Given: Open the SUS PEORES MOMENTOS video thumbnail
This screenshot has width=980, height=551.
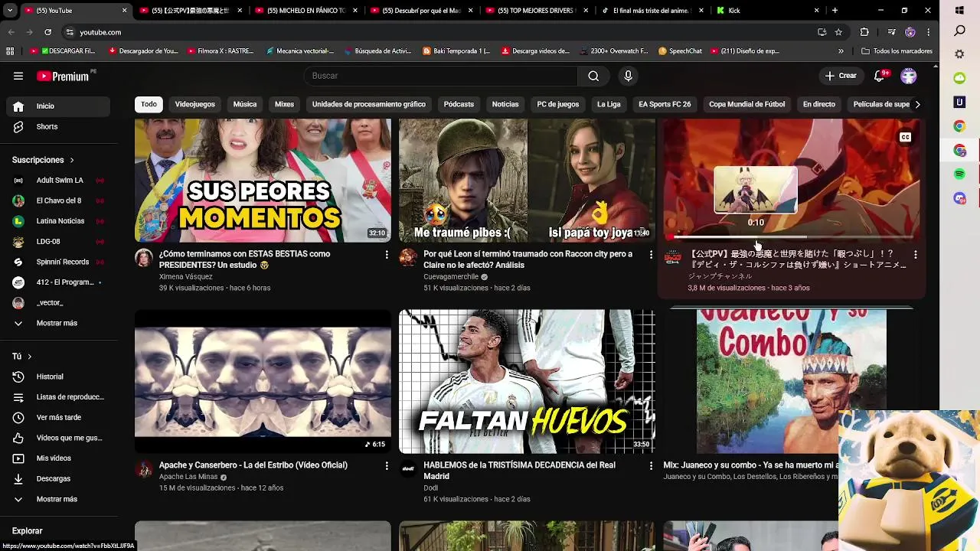Looking at the screenshot, I should [263, 181].
